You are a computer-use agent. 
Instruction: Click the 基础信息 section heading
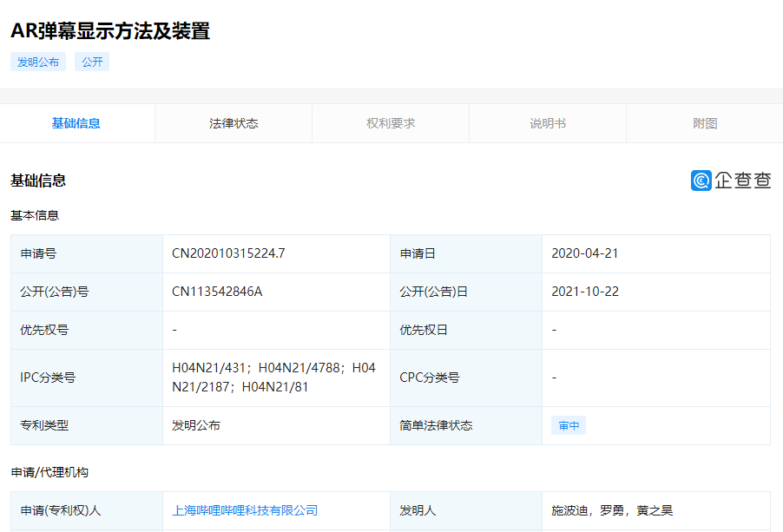(38, 181)
